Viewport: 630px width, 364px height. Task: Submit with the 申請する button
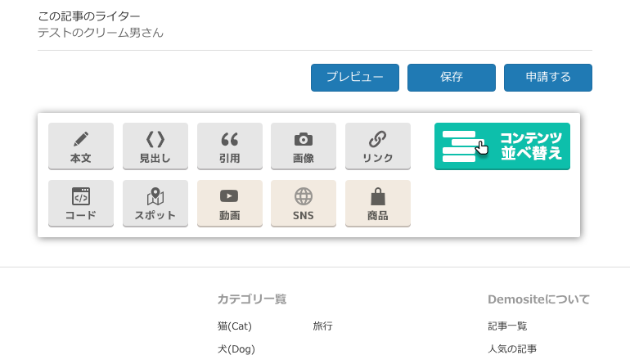pyautogui.click(x=548, y=78)
